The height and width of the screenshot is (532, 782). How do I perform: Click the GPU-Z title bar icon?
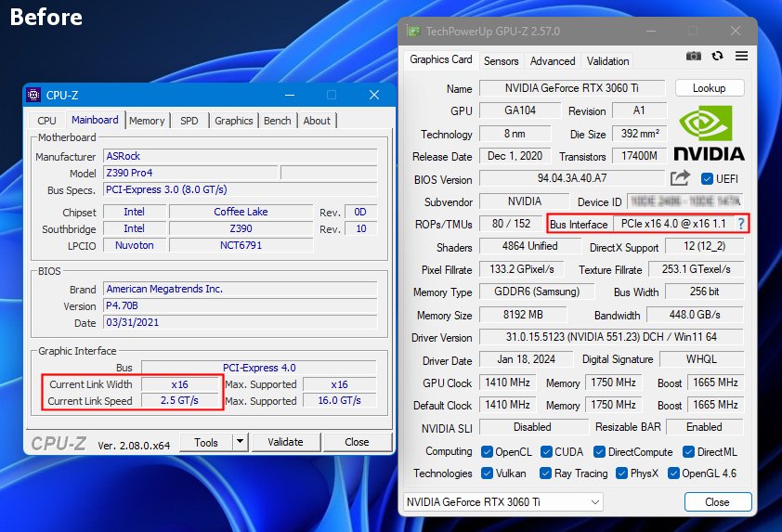[x=413, y=32]
